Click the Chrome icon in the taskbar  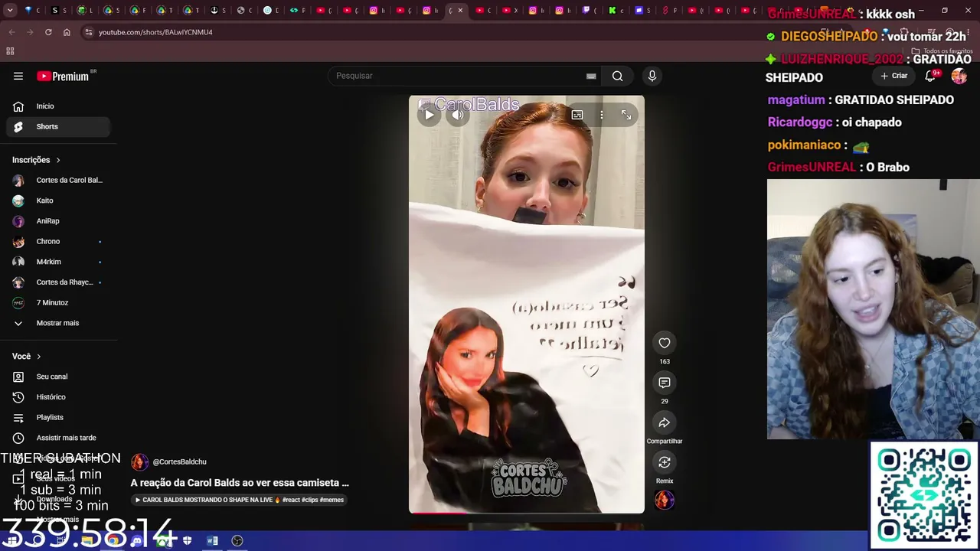pyautogui.click(x=113, y=541)
